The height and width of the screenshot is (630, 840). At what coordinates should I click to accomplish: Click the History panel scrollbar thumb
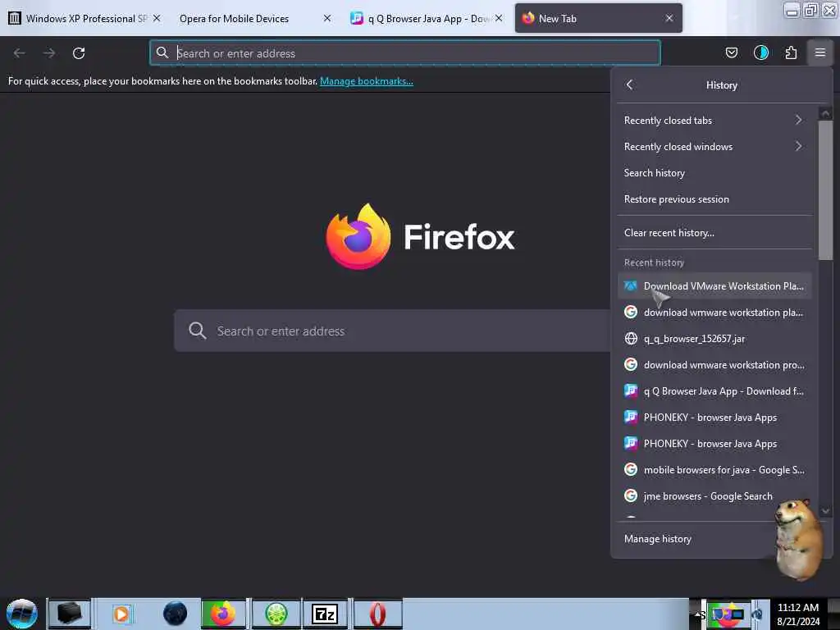pos(825,190)
